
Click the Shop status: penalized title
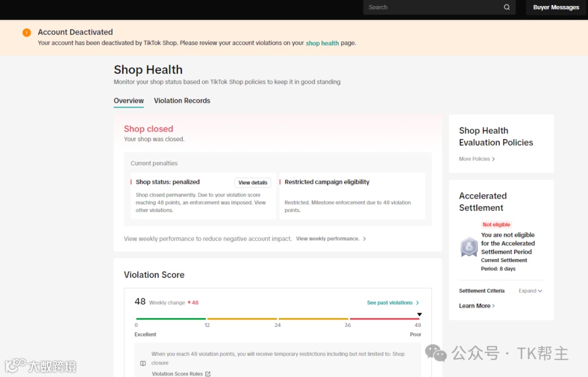point(168,182)
